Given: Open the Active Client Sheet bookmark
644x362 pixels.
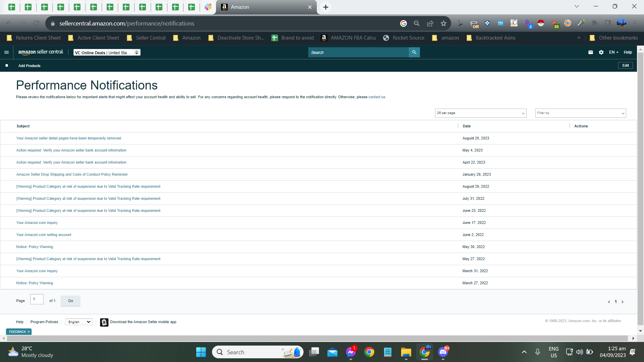Looking at the screenshot, I should 94,38.
